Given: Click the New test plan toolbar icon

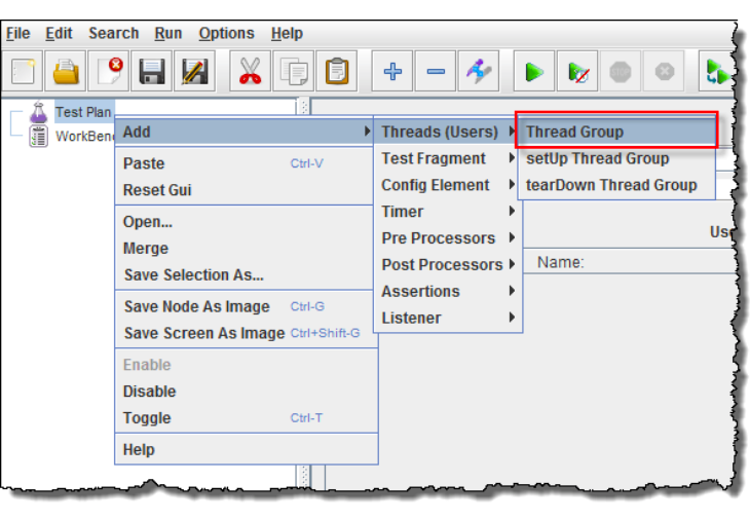Looking at the screenshot, I should [x=24, y=72].
